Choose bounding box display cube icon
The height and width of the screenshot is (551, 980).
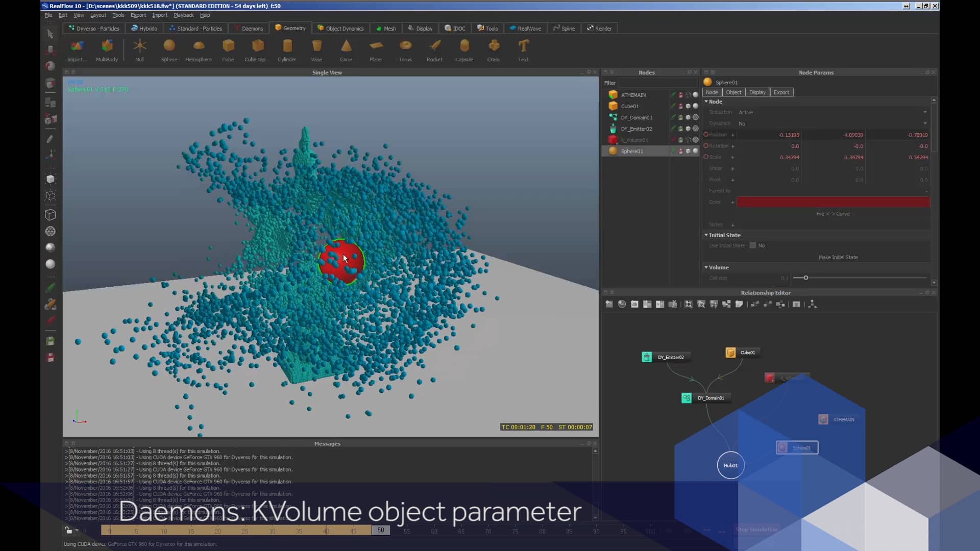click(50, 215)
